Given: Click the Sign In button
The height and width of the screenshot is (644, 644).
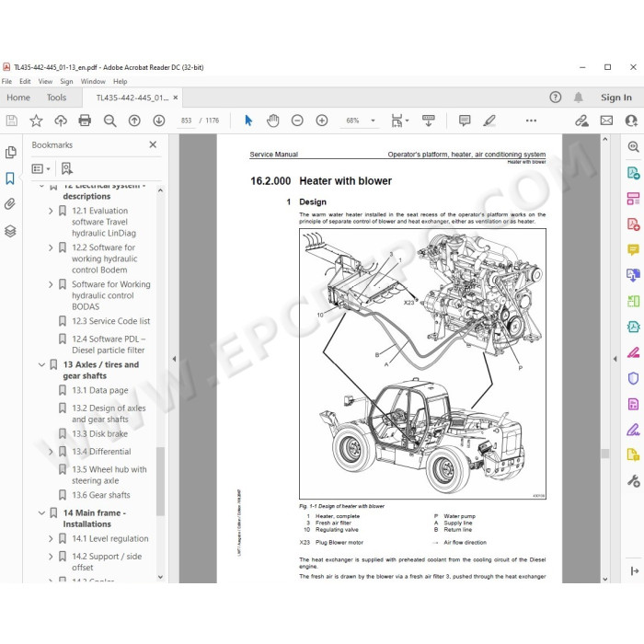Looking at the screenshot, I should pos(616,98).
